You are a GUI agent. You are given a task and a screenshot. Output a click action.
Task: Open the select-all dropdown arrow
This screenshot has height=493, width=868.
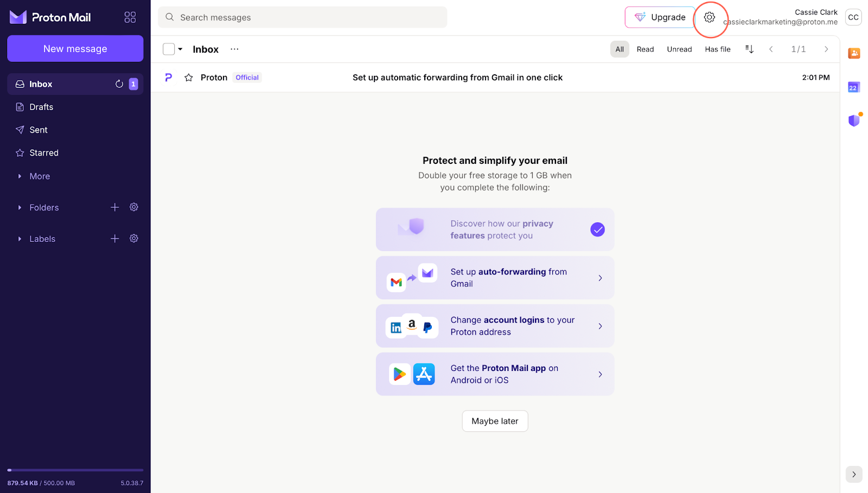coord(180,49)
